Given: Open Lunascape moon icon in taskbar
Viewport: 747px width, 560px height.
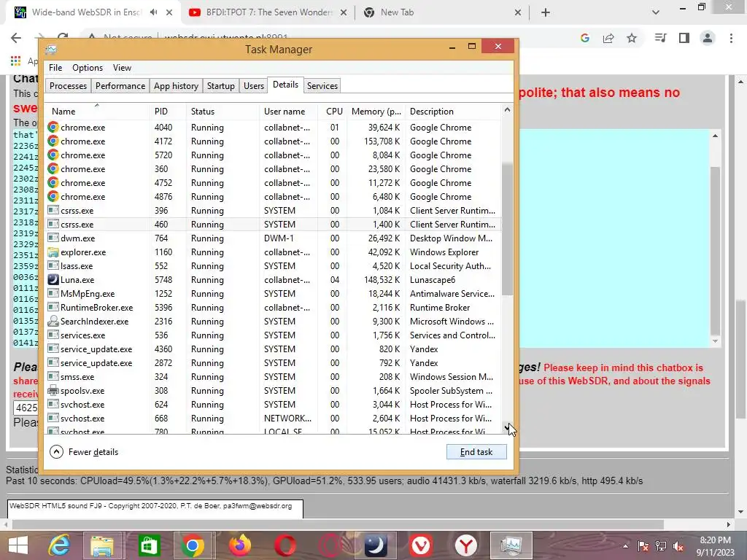Looking at the screenshot, I should 376,545.
